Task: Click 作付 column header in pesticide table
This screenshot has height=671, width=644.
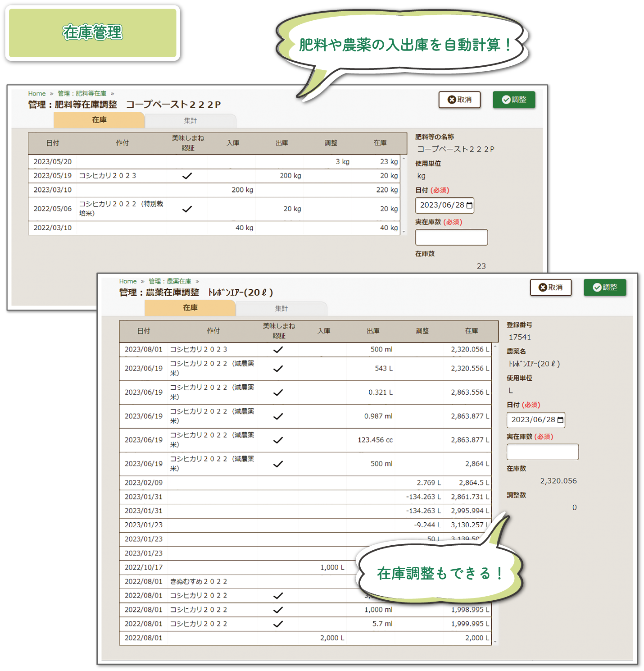Action: tap(213, 331)
